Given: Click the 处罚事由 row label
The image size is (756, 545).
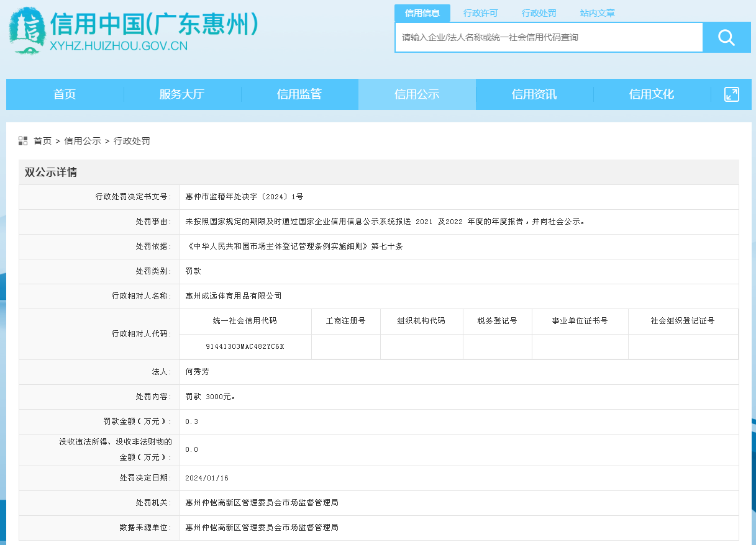Looking at the screenshot, I should pyautogui.click(x=153, y=222).
